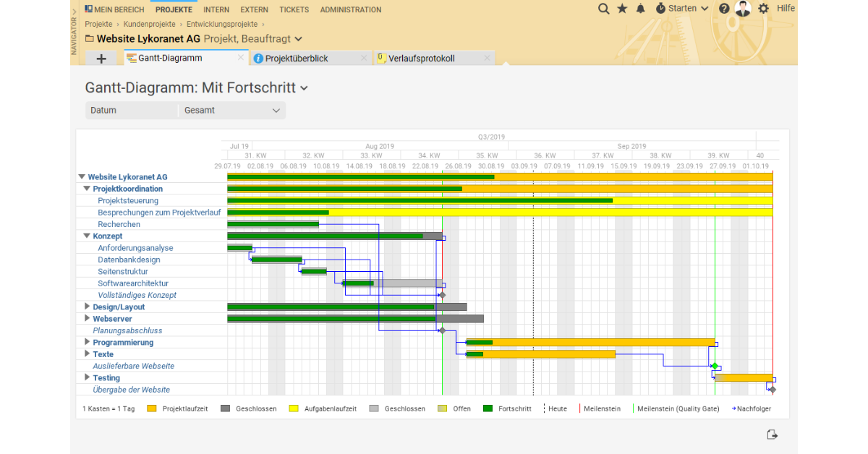The height and width of the screenshot is (454, 868).
Task: Open the Starten timer dropdown
Action: pyautogui.click(x=682, y=9)
